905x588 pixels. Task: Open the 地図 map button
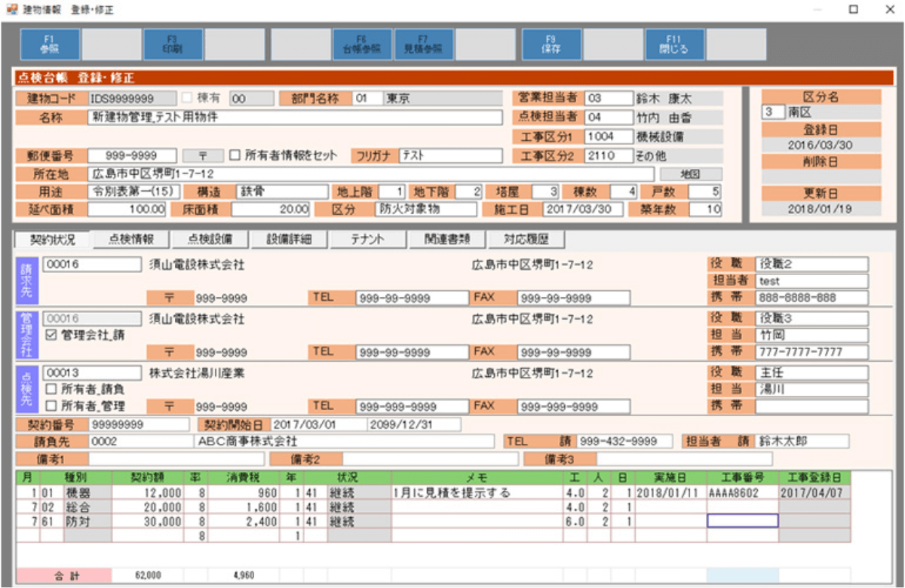[x=691, y=175]
